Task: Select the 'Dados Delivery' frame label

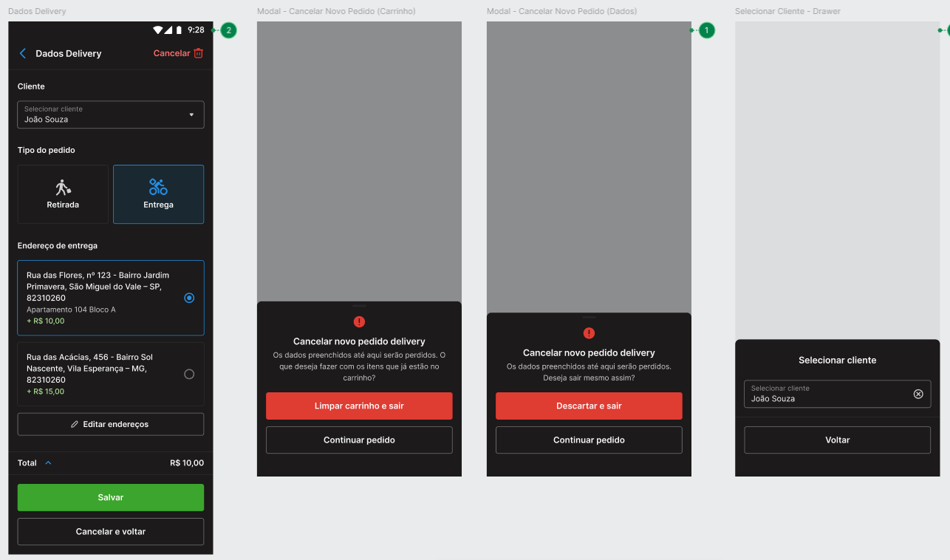Action: point(37,11)
